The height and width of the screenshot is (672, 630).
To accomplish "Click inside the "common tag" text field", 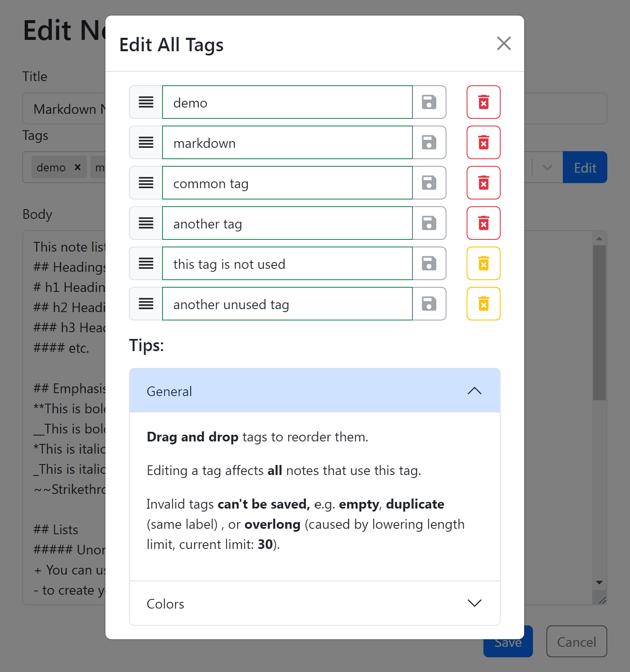I will (x=287, y=183).
